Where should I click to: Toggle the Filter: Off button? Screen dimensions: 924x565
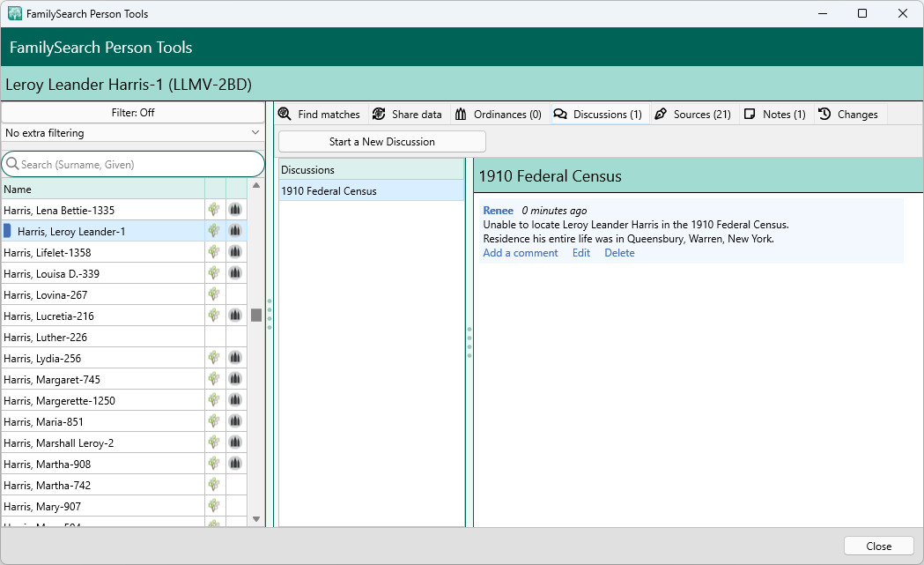click(133, 113)
